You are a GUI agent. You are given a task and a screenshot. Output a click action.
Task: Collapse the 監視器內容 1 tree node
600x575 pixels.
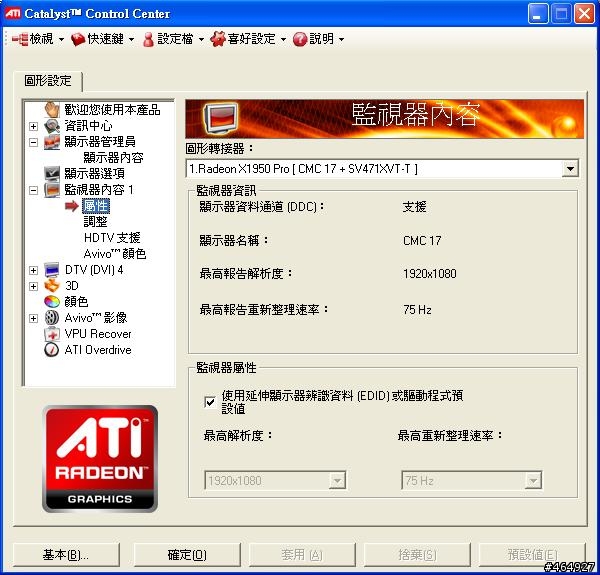point(34,190)
